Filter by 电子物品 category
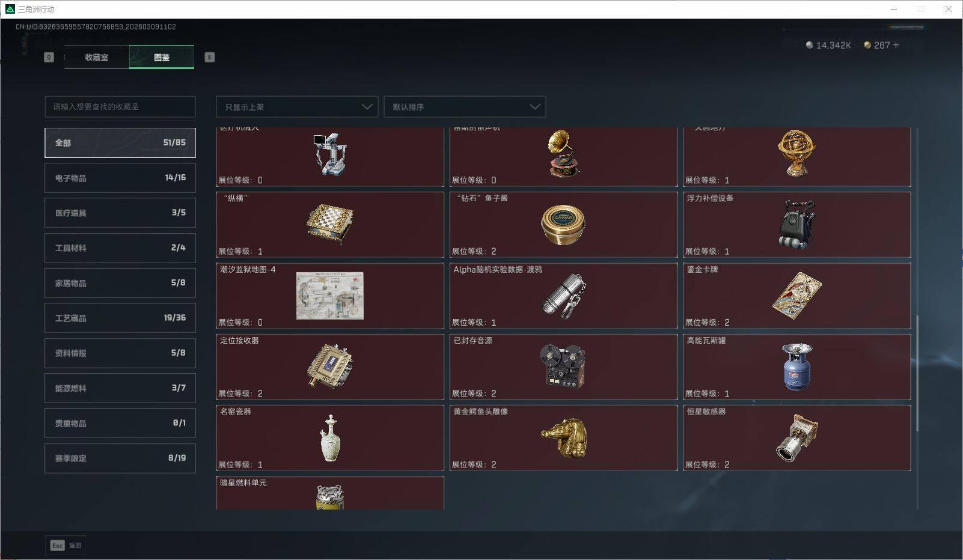Viewport: 963px width, 560px height. (120, 178)
